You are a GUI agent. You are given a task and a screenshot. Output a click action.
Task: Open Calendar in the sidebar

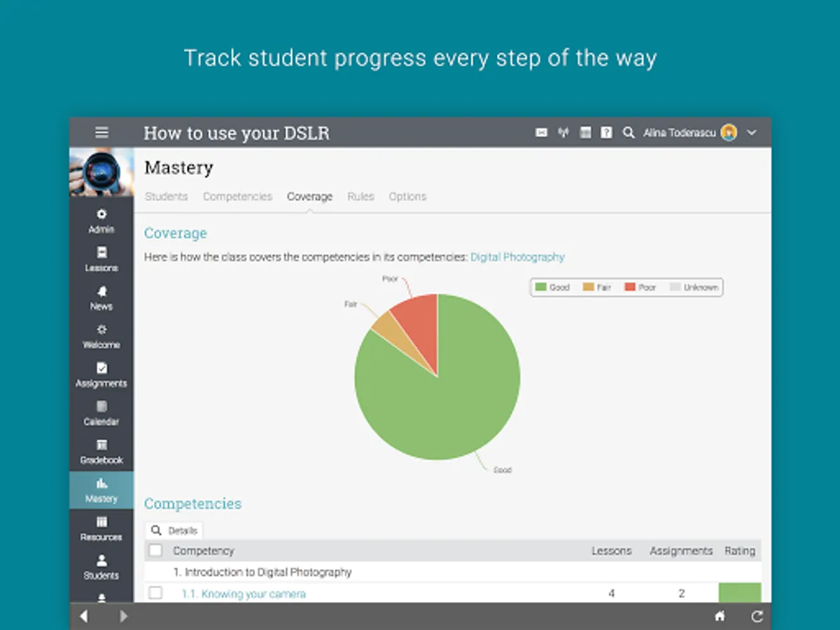101,414
